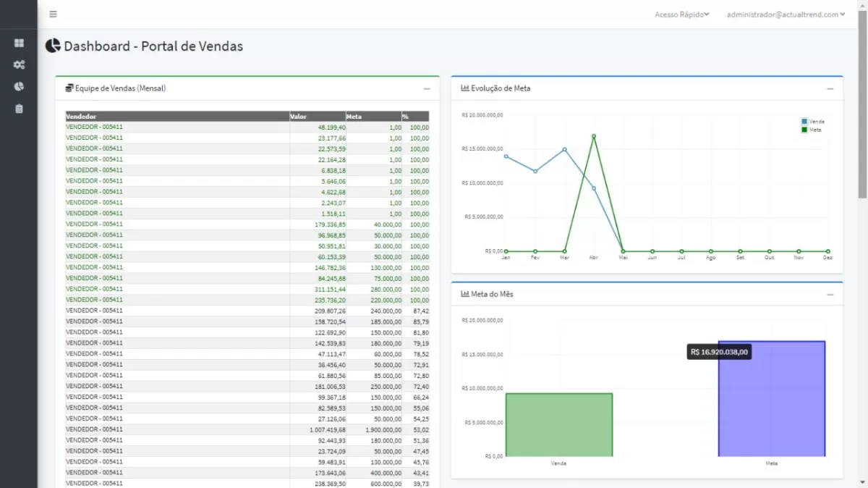This screenshot has height=488, width=868.
Task: Click the chart icon beside Evolução de Meta
Action: pos(465,88)
